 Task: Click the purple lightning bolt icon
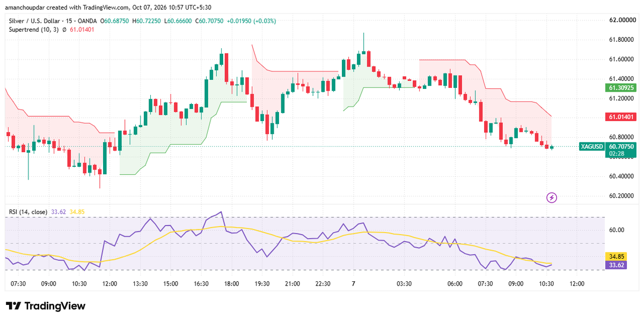coord(552,198)
